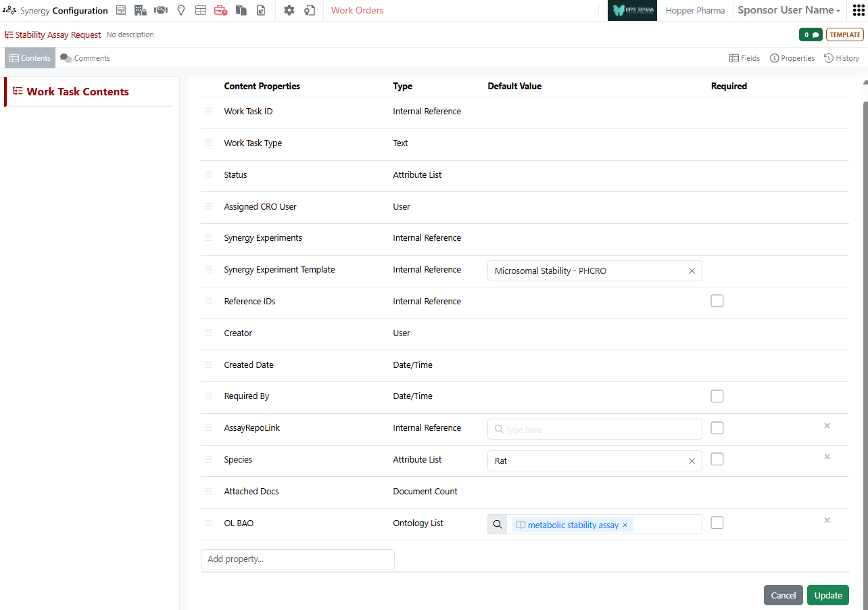Click the drag handle for Work Task ID
The width and height of the screenshot is (868, 610).
(x=208, y=112)
